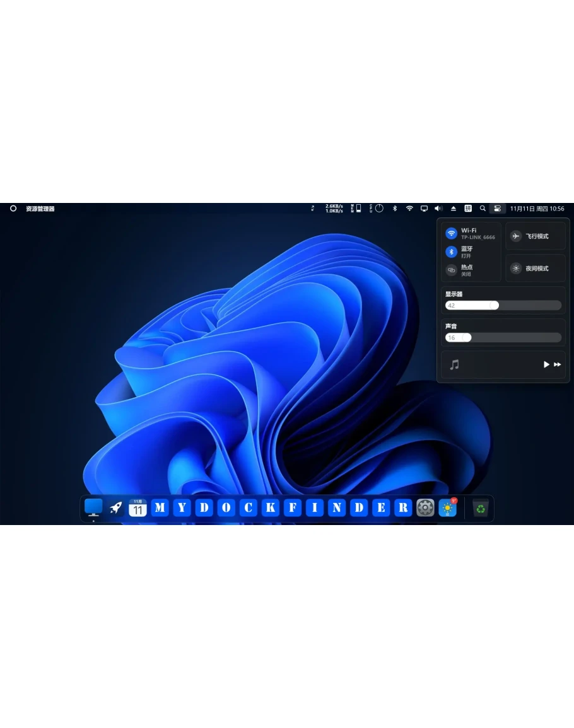Open the settings gear in the dock

[x=425, y=508]
